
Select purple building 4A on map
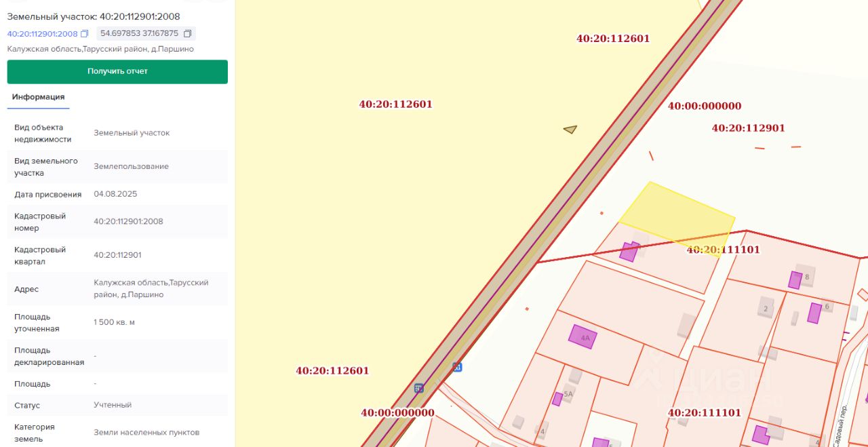pyautogui.click(x=583, y=336)
